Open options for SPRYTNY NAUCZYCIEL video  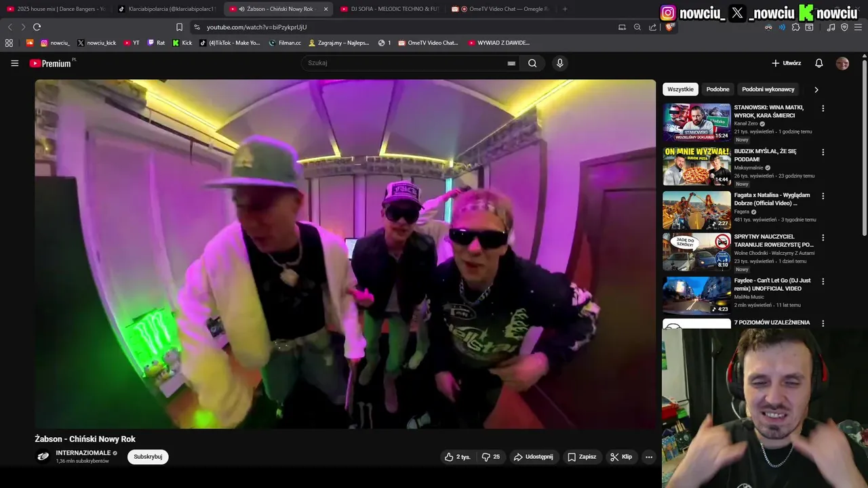pyautogui.click(x=823, y=238)
